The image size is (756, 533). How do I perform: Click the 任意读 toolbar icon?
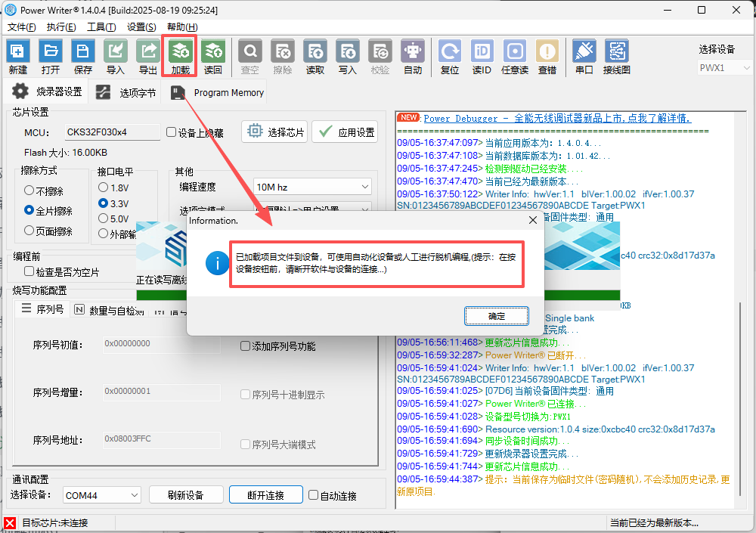point(514,57)
